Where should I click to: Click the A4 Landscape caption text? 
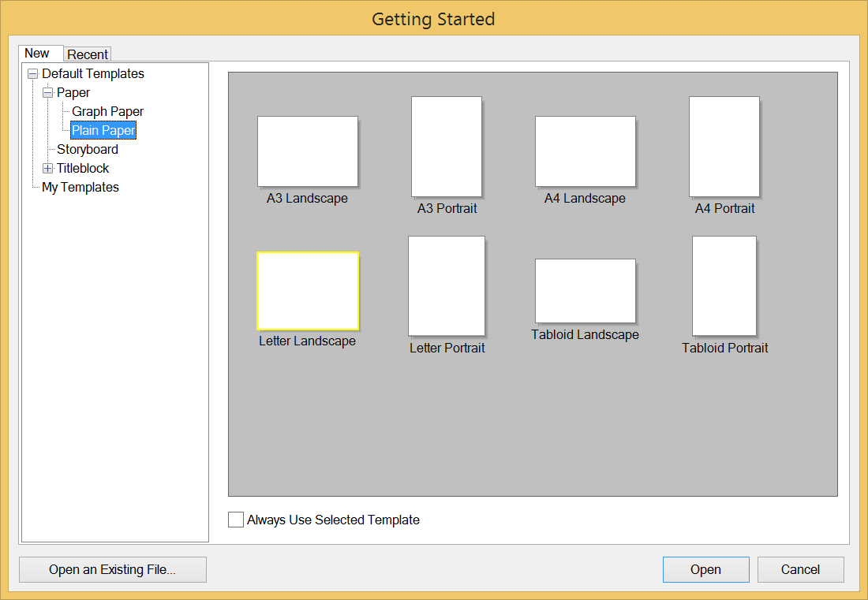pos(586,198)
